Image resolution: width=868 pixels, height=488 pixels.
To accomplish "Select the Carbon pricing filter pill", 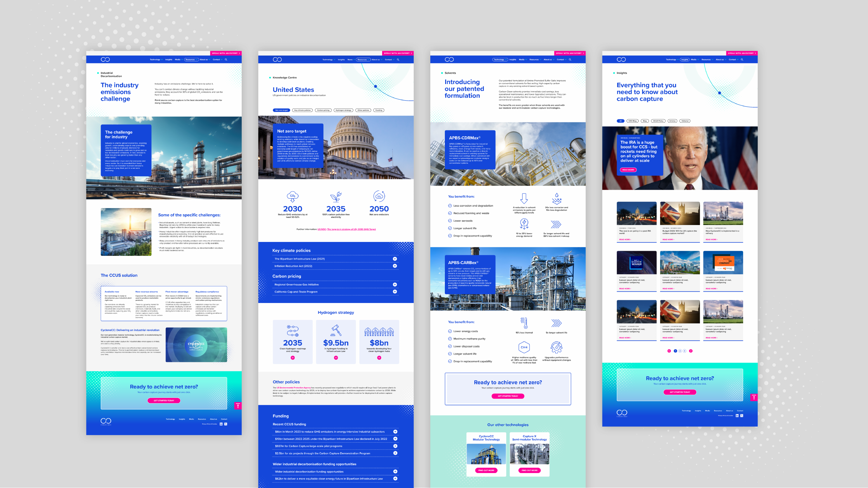I will (x=323, y=110).
